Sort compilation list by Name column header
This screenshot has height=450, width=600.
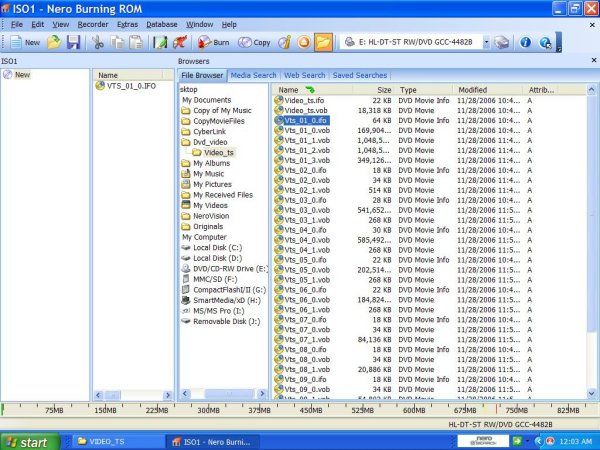(129, 75)
